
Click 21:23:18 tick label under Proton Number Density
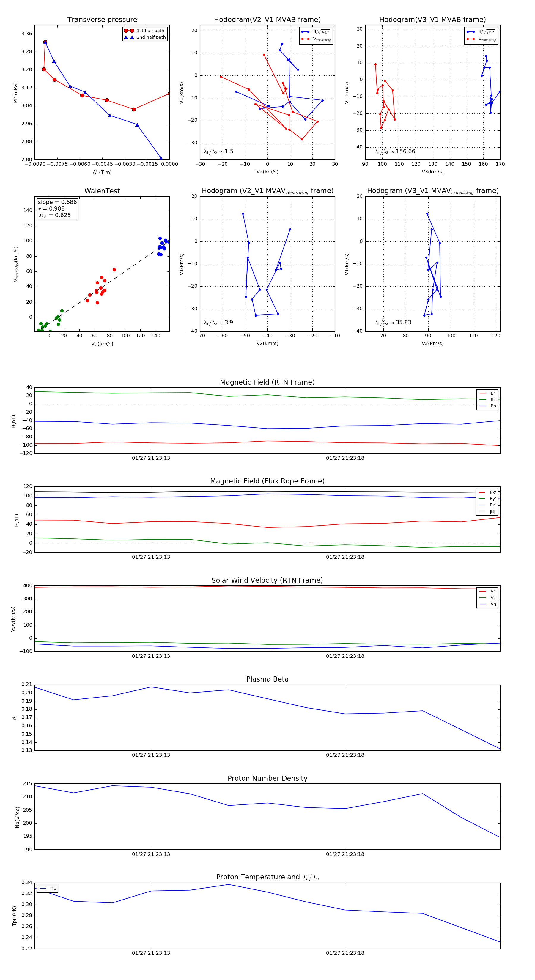point(344,854)
